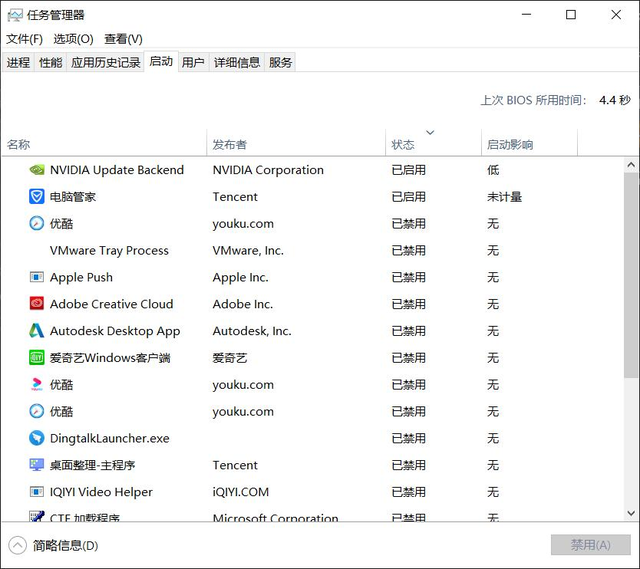Click the Apple Push icon

(37, 277)
